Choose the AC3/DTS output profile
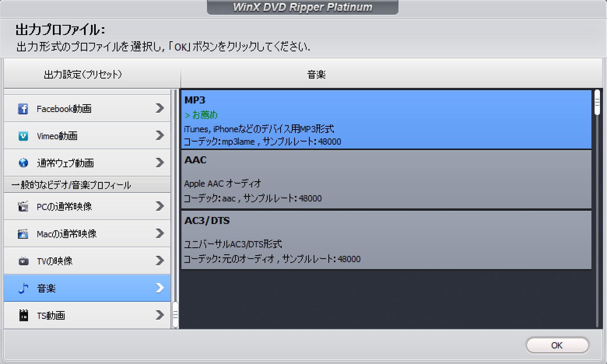607x364 pixels. (x=386, y=240)
